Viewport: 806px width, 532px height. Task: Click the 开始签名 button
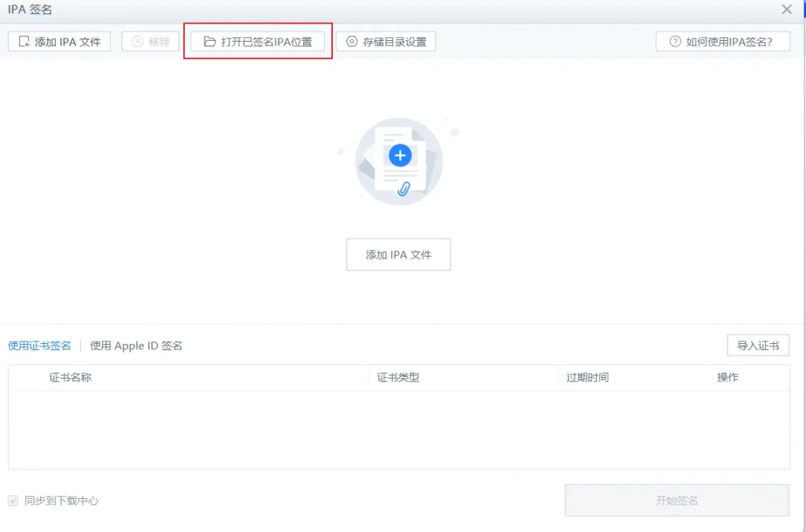pos(675,500)
